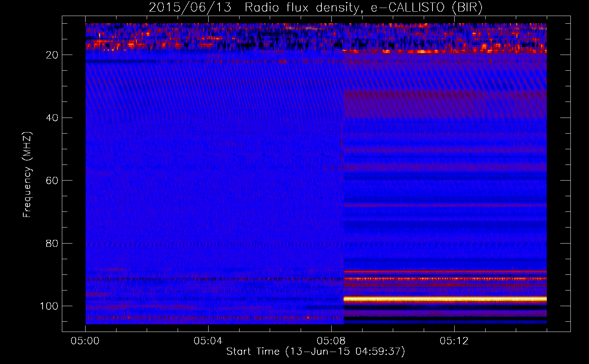Click the 05:12 time tick label
Viewport: 589px width, 364px height.
click(454, 341)
